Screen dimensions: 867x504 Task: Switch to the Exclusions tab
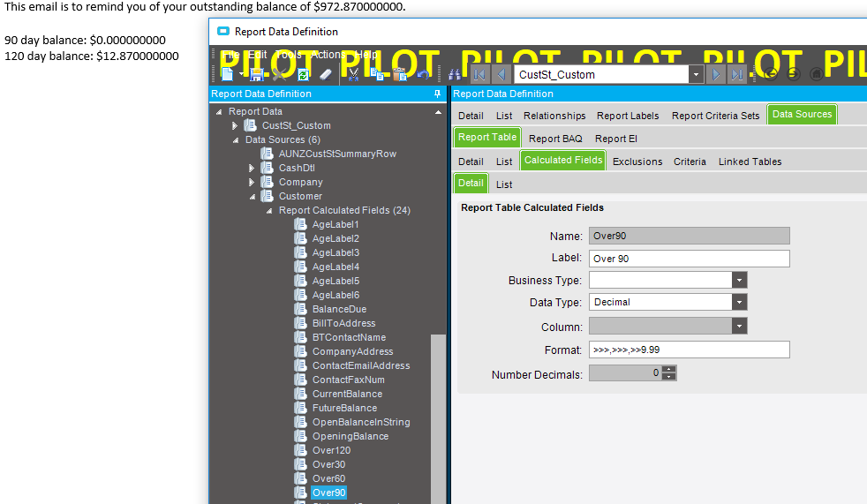[x=637, y=162]
